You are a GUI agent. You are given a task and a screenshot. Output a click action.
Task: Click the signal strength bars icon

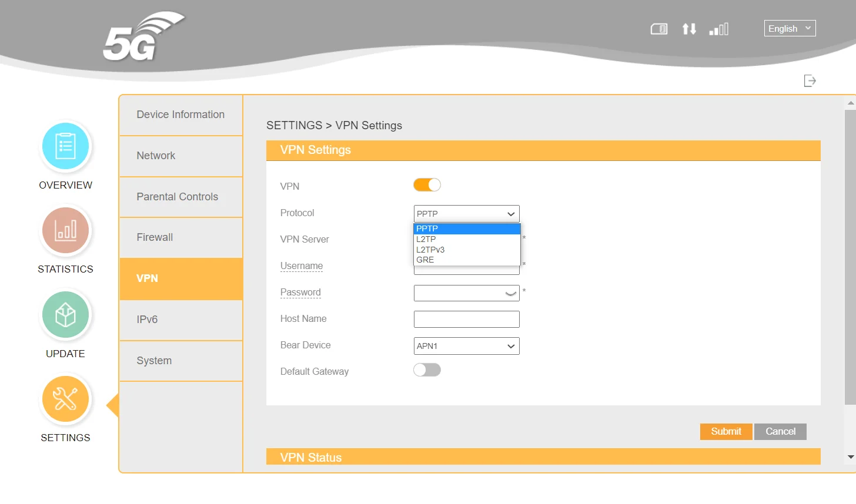pos(718,29)
